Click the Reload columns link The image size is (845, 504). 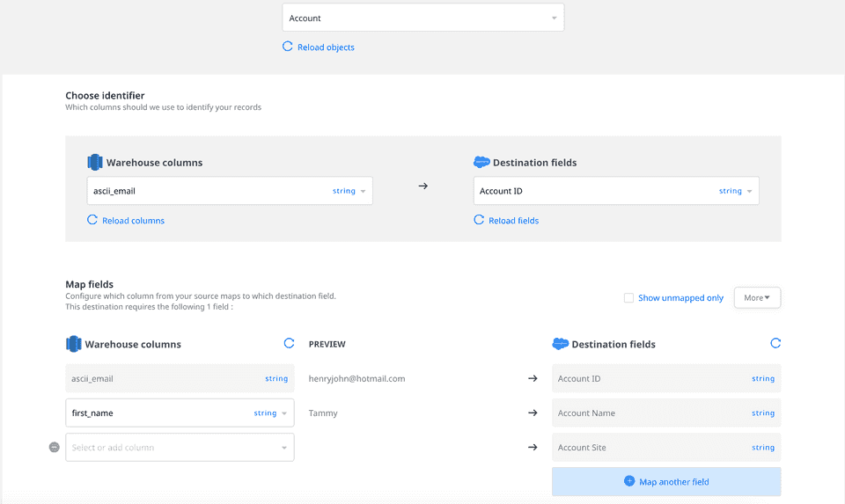pyautogui.click(x=133, y=221)
